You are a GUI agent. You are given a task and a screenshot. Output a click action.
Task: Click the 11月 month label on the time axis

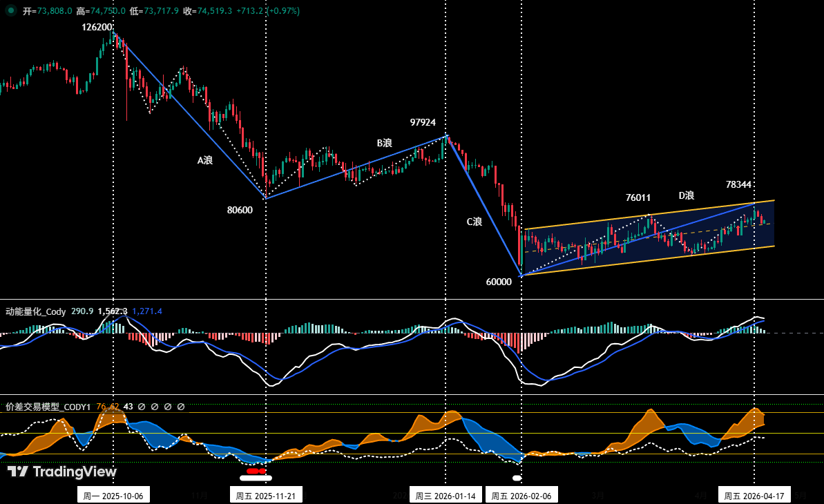tap(198, 495)
